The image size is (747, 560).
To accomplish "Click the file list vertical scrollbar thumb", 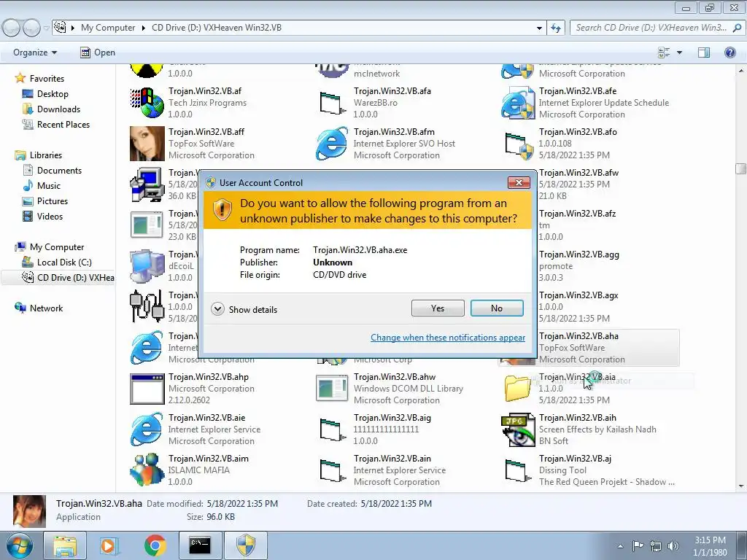I will [740, 168].
